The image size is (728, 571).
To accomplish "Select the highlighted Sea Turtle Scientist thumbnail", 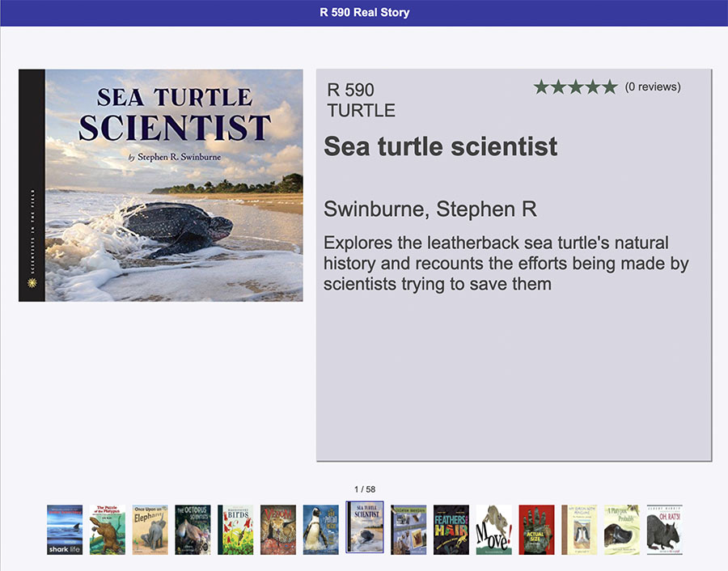I will tap(365, 527).
